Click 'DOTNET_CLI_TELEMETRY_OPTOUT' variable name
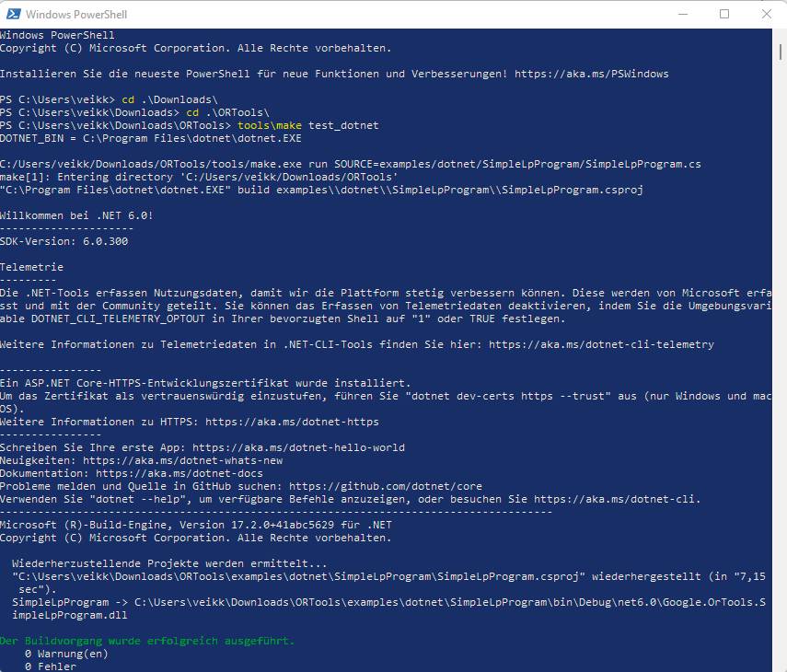Viewport: 787px width, 672px height. tap(118, 319)
